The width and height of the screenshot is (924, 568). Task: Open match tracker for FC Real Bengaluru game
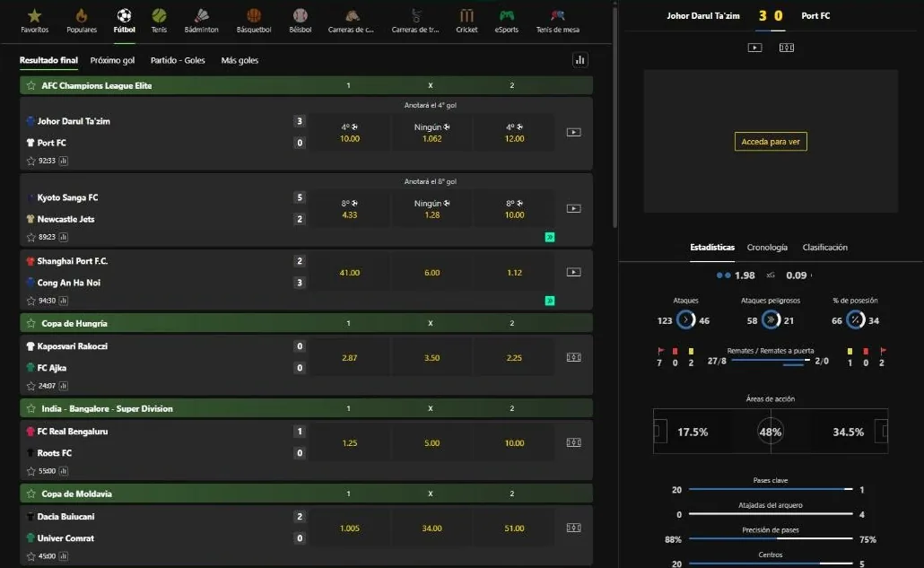pos(573,442)
